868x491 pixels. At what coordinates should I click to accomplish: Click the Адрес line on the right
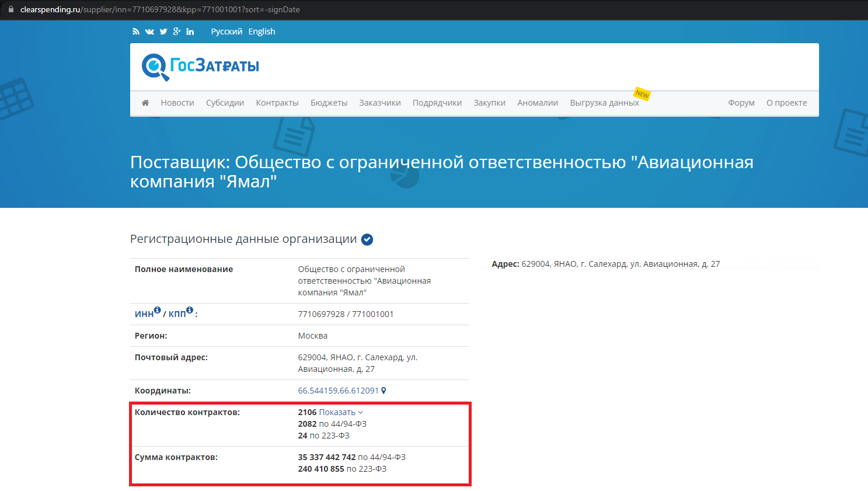pos(606,264)
